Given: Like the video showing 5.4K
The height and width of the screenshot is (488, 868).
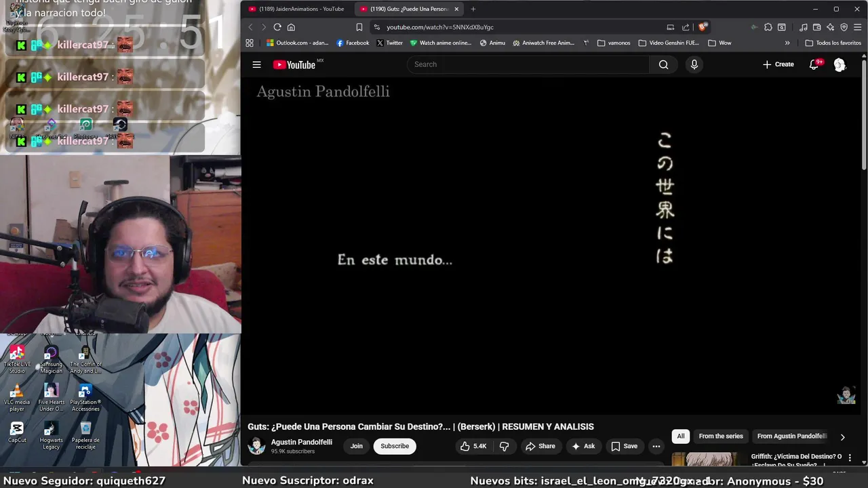Looking at the screenshot, I should [473, 446].
